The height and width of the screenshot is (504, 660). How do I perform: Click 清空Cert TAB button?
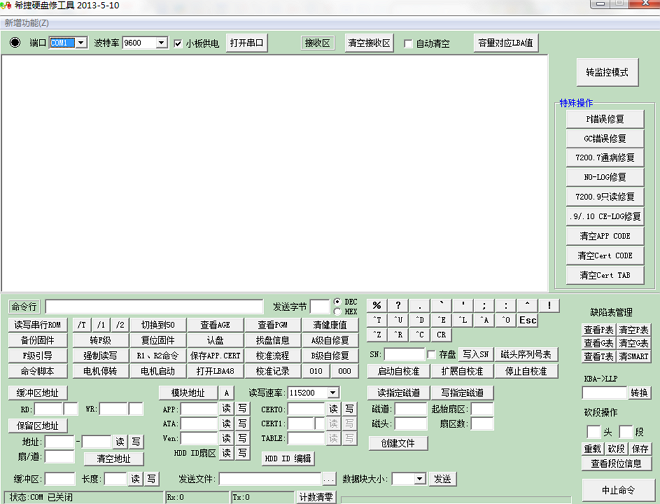(605, 275)
